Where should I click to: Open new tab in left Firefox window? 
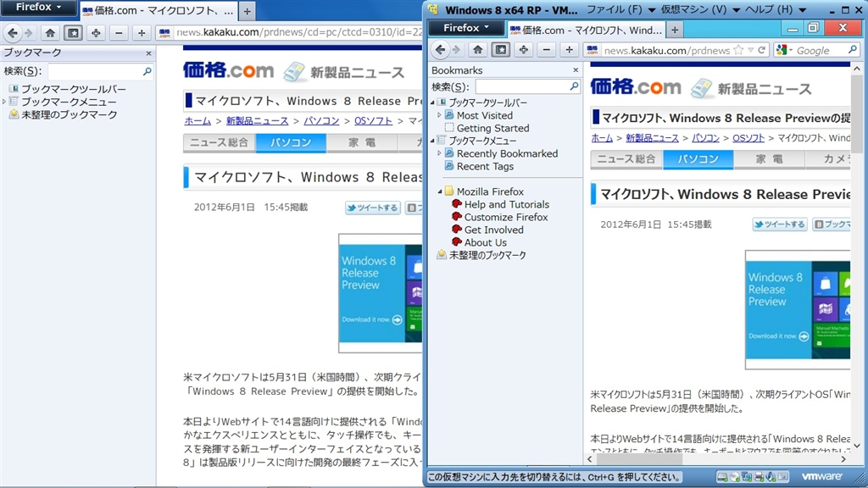point(248,10)
